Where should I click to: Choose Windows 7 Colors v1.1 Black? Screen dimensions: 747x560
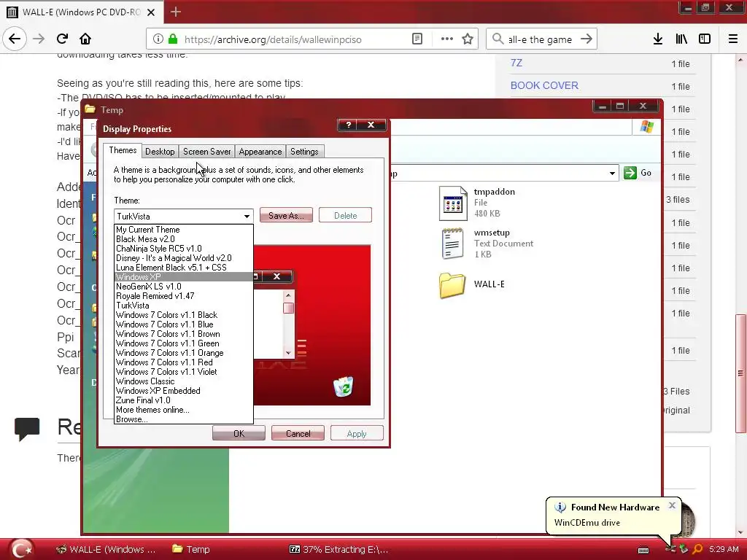tap(184, 315)
